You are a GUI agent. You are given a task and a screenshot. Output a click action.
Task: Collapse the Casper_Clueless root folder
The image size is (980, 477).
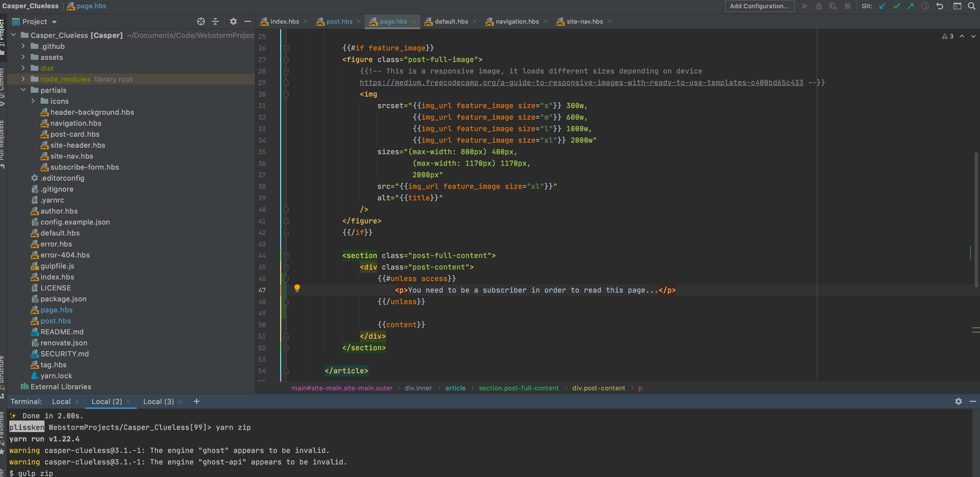point(14,35)
